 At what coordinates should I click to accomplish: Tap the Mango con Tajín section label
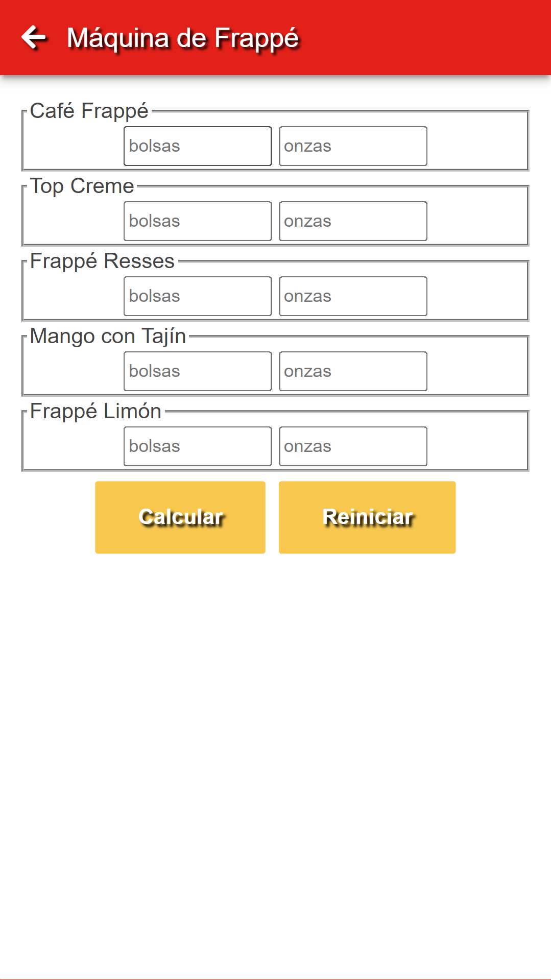tap(108, 336)
